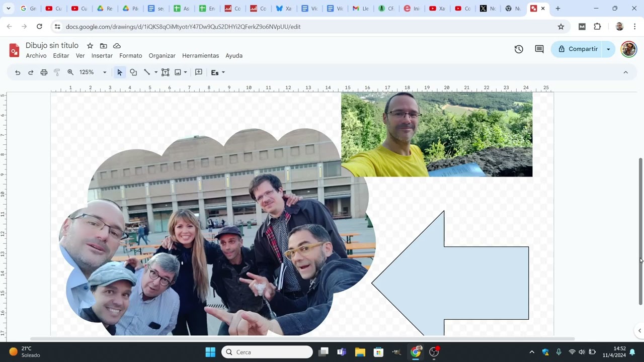Viewport: 644px width, 362px height.
Task: Open the Es input tools dropdown
Action: pos(218,72)
